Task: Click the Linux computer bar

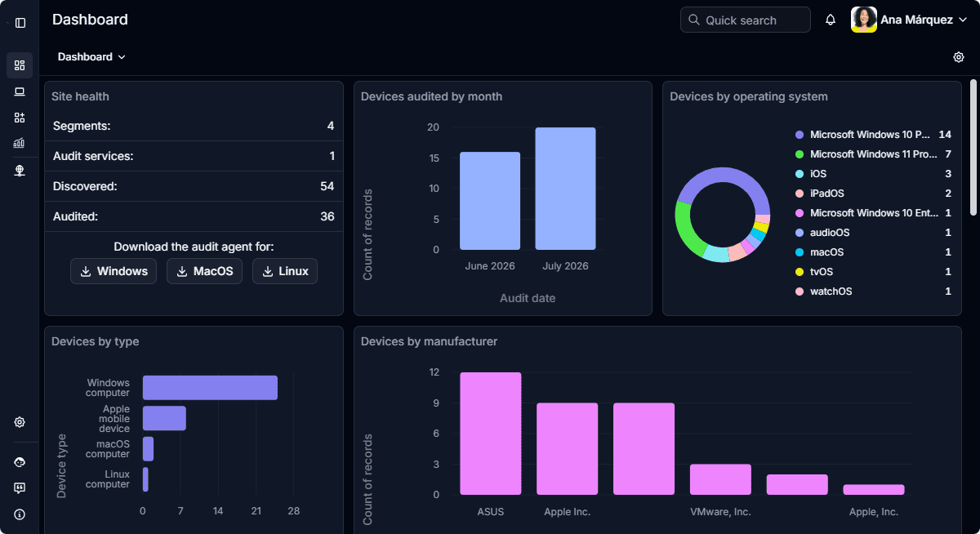Action: (x=145, y=479)
